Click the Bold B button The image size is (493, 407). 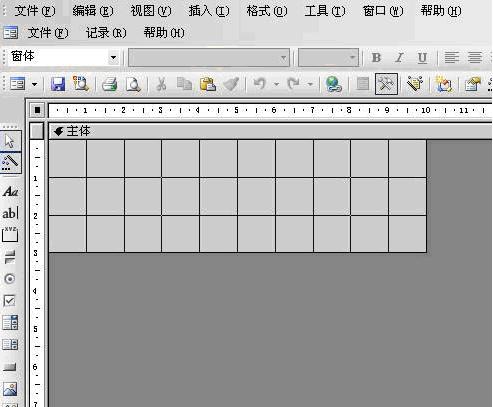click(376, 58)
